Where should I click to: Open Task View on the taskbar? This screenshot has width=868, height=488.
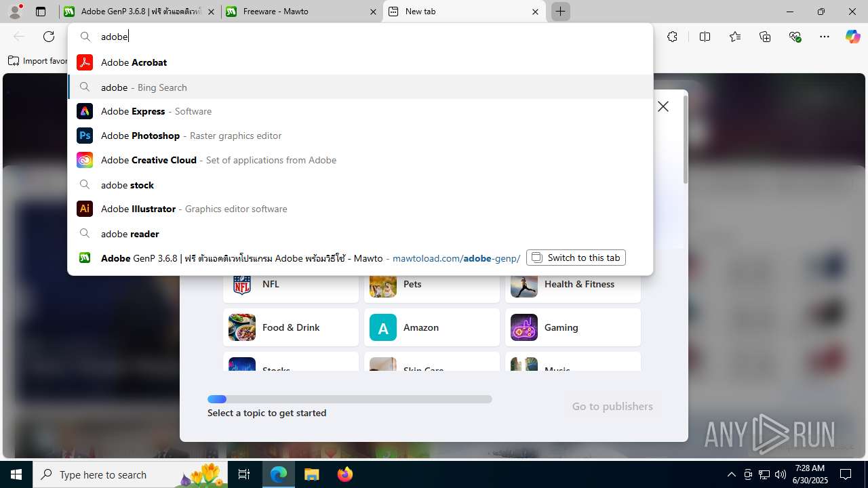point(244,474)
